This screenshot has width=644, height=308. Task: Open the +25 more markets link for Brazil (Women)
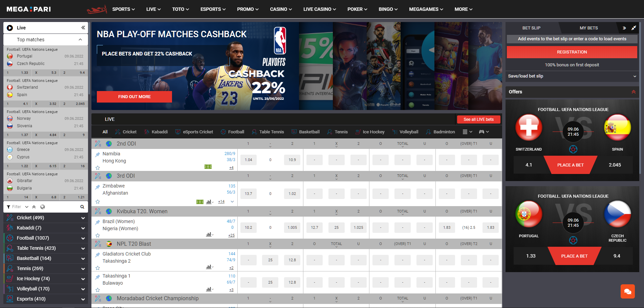(231, 235)
